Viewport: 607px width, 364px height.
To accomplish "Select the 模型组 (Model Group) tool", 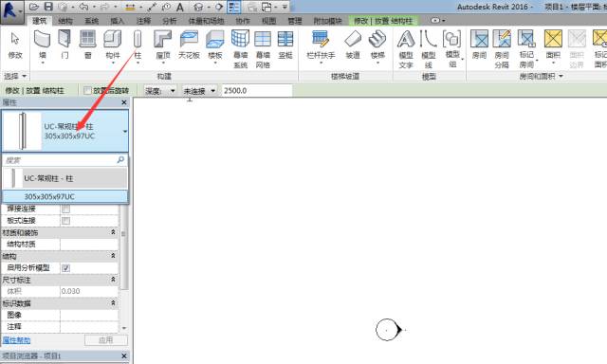I will pos(452,49).
